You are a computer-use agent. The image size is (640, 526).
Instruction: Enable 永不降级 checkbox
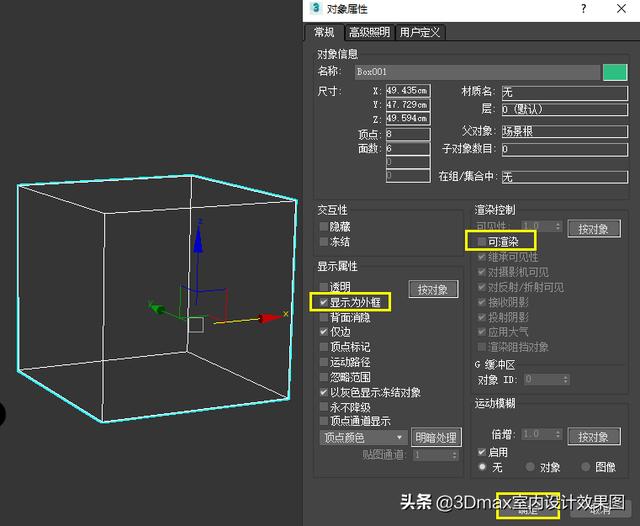click(324, 407)
